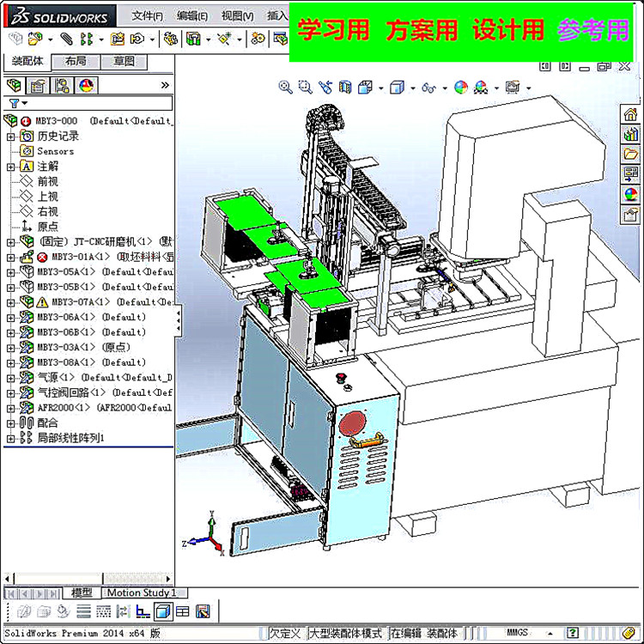The width and height of the screenshot is (644, 644).
Task: Click the Insert Components toolbar icon
Action: tap(35, 39)
